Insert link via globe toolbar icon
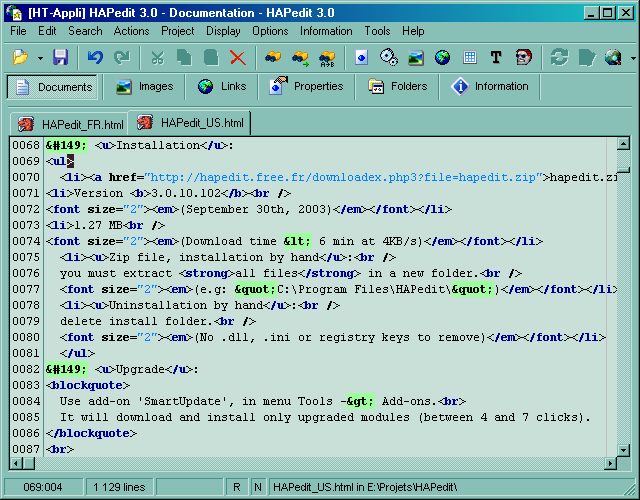This screenshot has height=500, width=640. [x=442, y=58]
